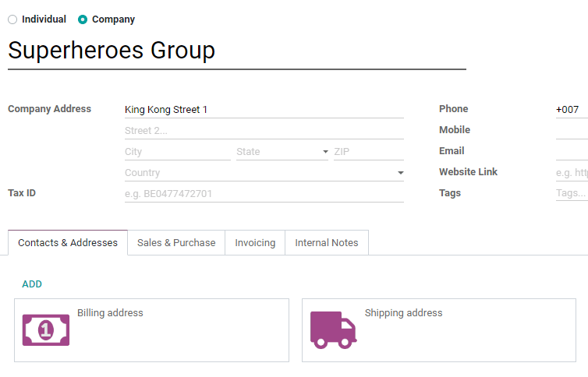Open the Tags selection field

571,193
